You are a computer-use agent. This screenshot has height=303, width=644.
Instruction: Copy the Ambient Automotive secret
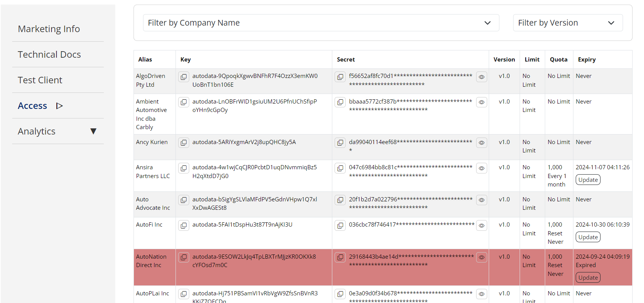tap(340, 102)
